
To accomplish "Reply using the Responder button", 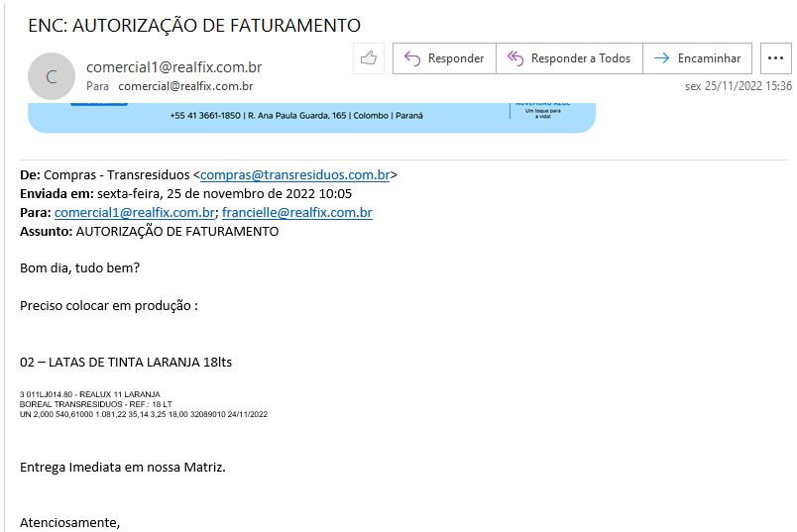I will (x=444, y=58).
